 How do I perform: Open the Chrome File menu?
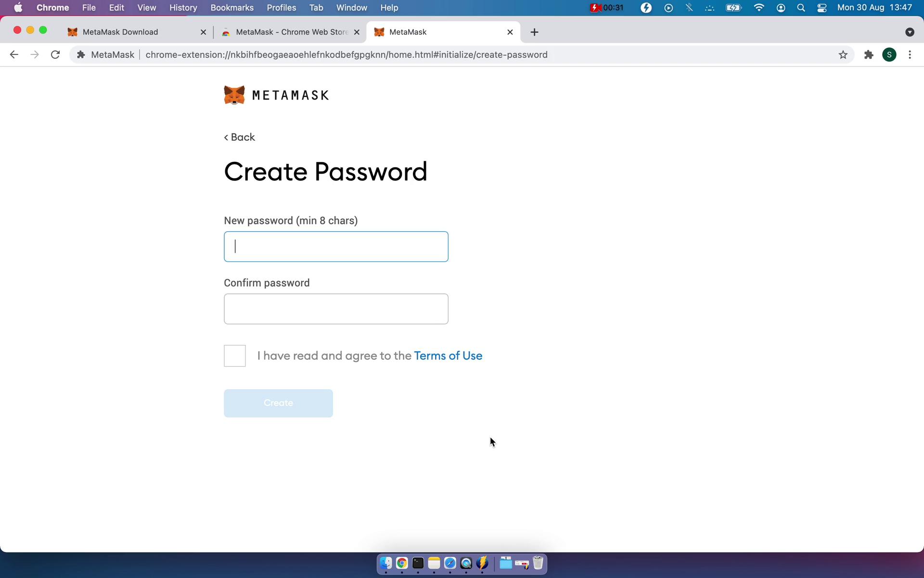[x=89, y=7]
